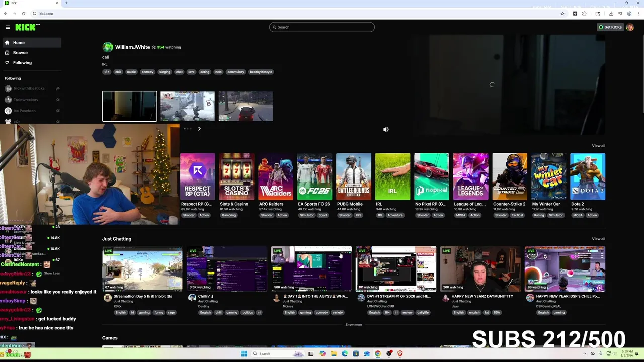
Task: Click the politics tag on Destiny's stream
Action: [x=247, y=312]
